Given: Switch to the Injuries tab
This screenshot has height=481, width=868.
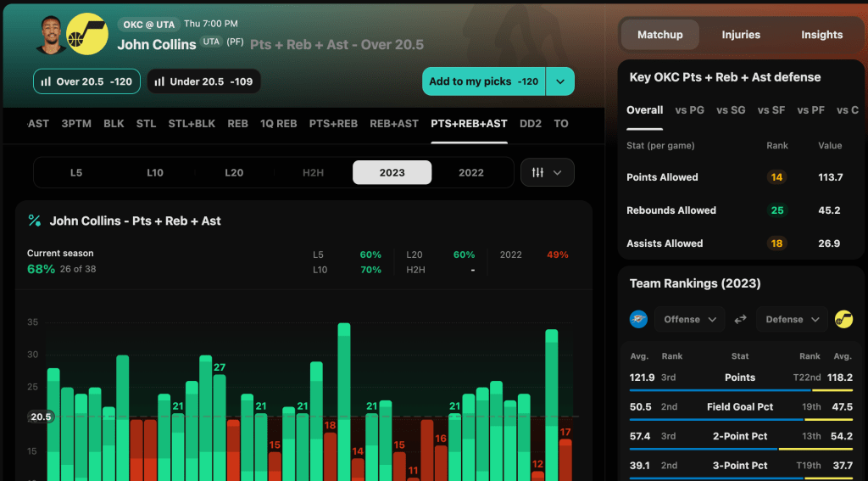Looking at the screenshot, I should click(x=740, y=35).
